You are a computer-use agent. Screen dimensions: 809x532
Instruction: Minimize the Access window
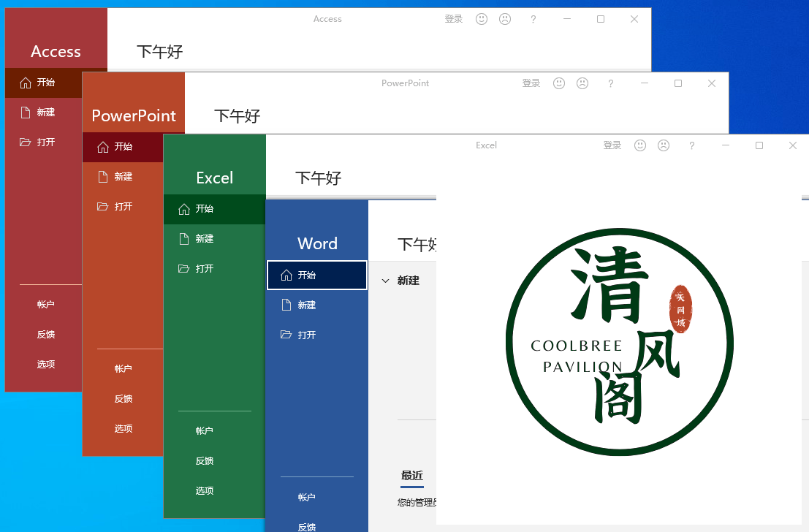pos(567,19)
